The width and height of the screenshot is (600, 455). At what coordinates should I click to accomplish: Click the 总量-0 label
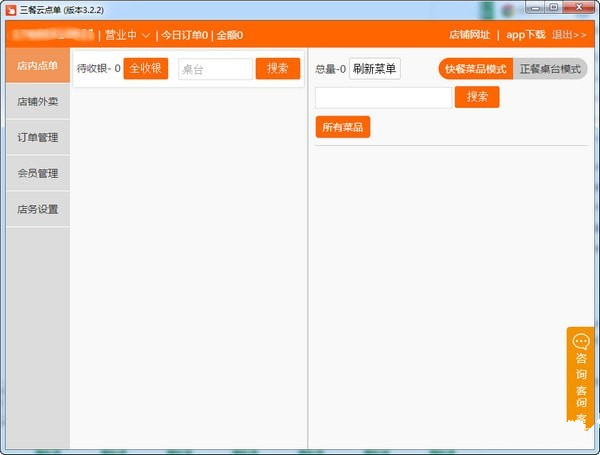[x=331, y=69]
